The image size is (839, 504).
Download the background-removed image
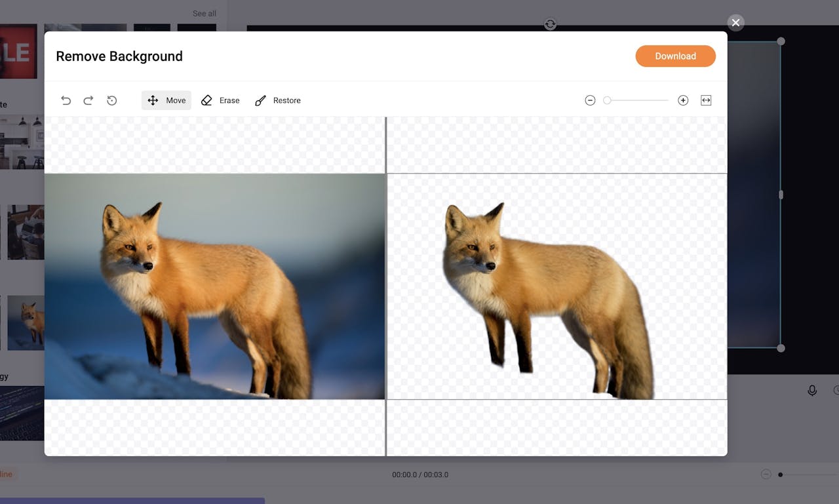[x=675, y=56]
